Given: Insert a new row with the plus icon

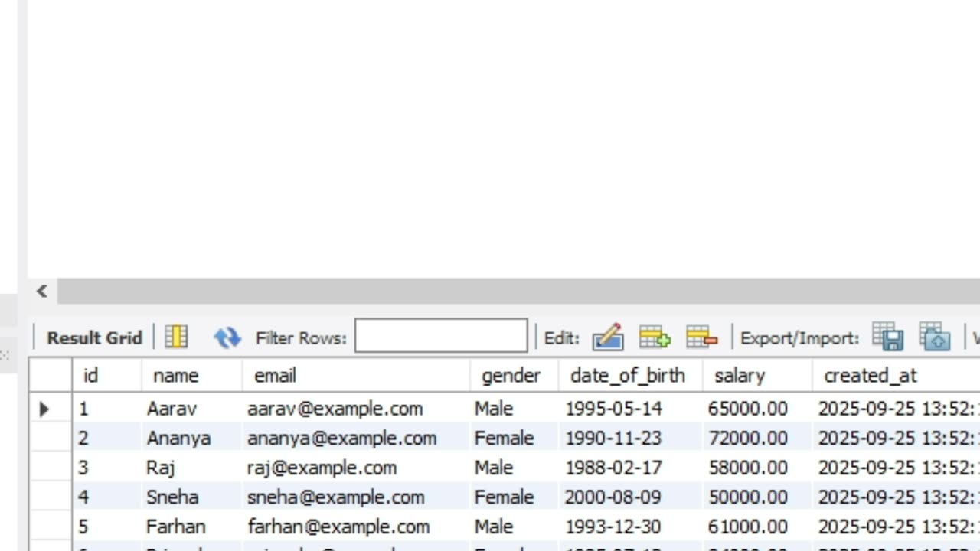Looking at the screenshot, I should click(655, 337).
